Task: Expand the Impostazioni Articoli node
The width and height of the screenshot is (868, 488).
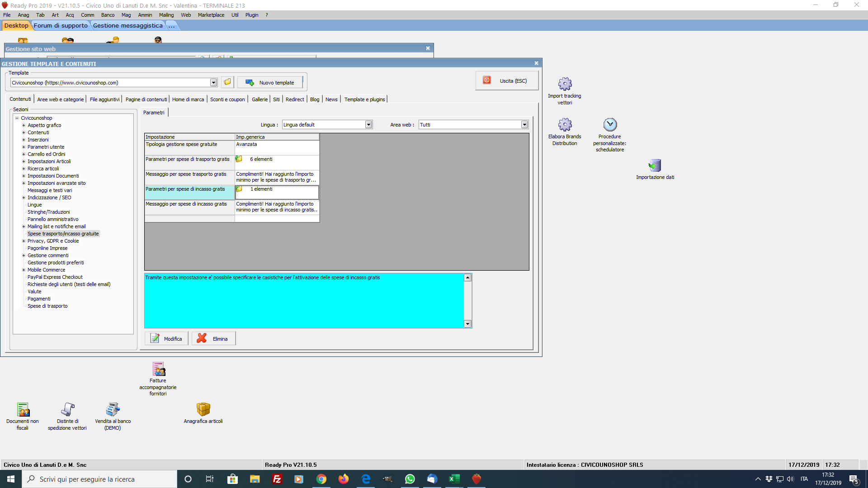Action: 24,161
